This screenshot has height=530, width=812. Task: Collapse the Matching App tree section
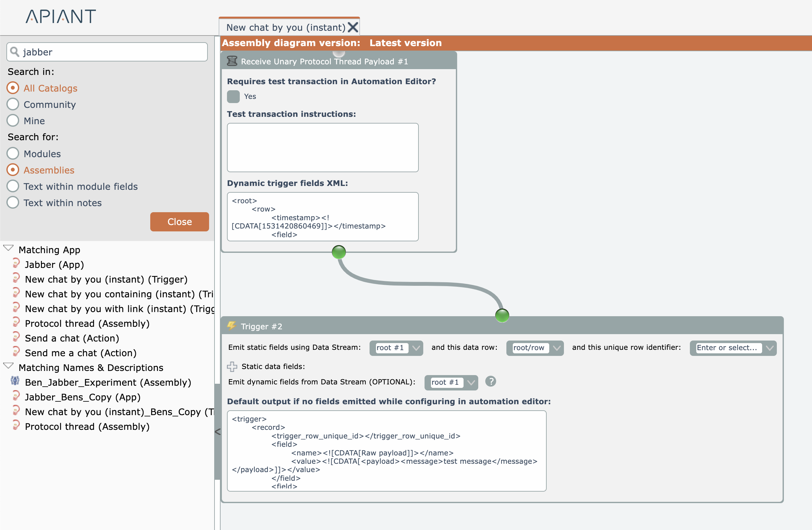[x=8, y=248]
